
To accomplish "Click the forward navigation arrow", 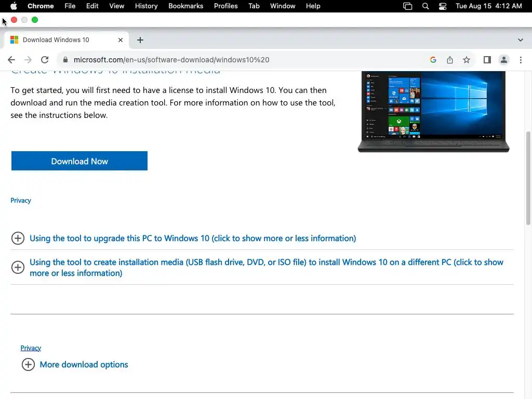I will click(28, 60).
